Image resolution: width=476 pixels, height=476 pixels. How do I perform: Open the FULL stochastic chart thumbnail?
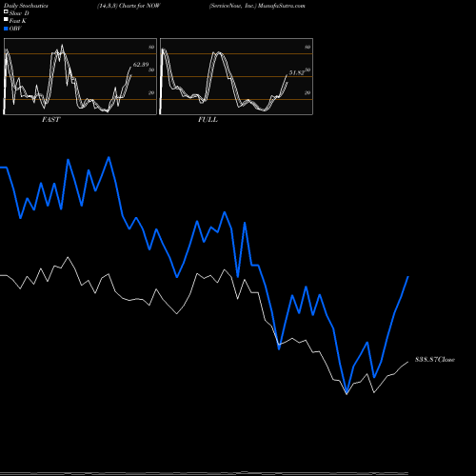(x=236, y=76)
